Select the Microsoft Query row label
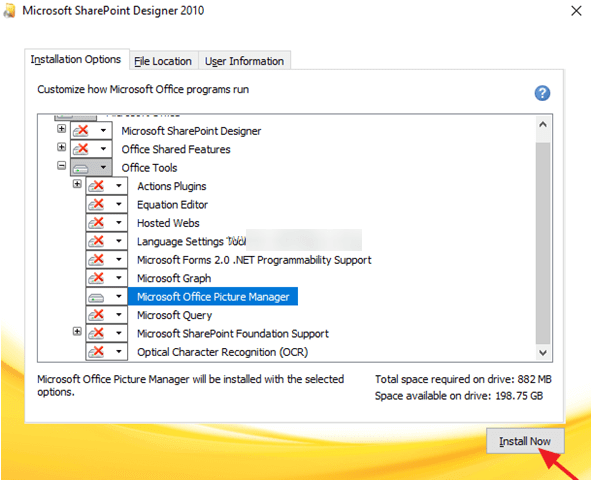 (x=175, y=315)
